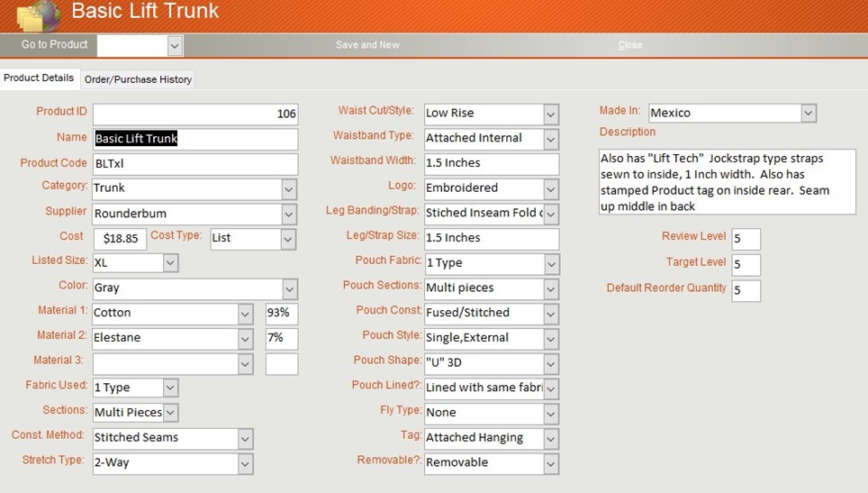Viewport: 868px width, 493px height.
Task: Open the Supplier dropdown list
Action: 288,214
